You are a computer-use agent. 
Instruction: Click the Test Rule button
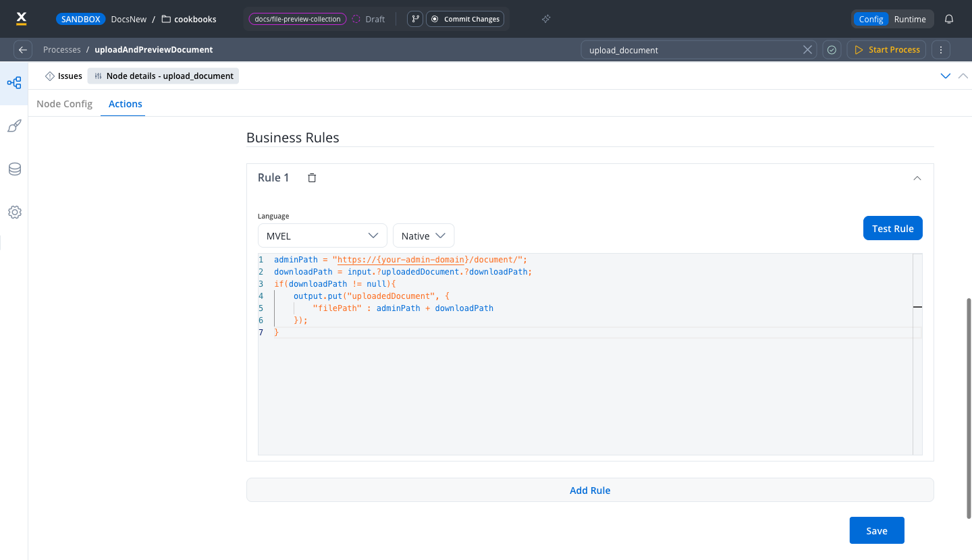(x=893, y=229)
